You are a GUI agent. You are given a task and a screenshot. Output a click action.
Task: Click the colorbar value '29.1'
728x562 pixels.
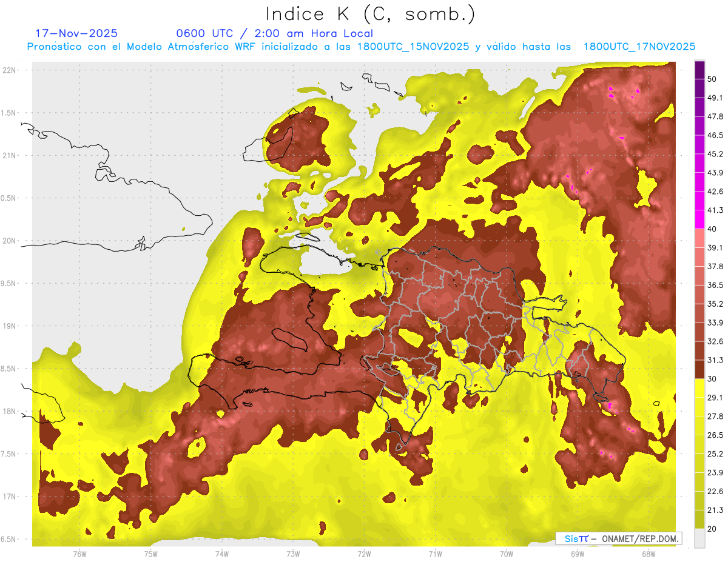(x=715, y=398)
